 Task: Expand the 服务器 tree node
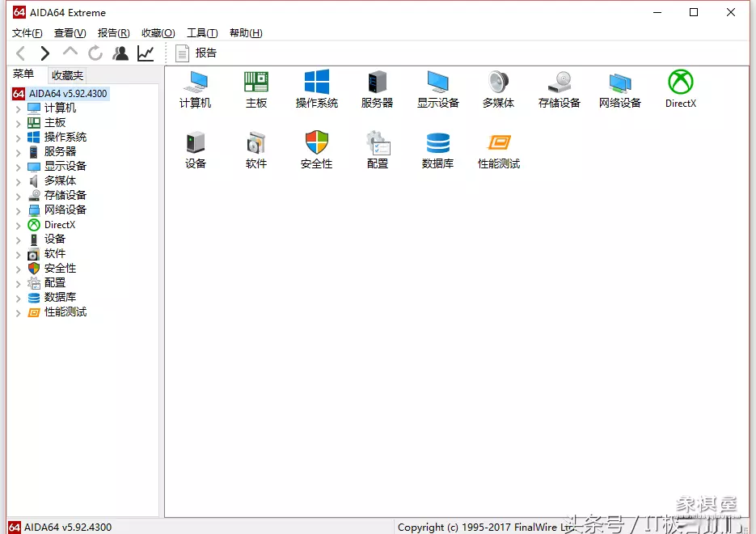(19, 152)
